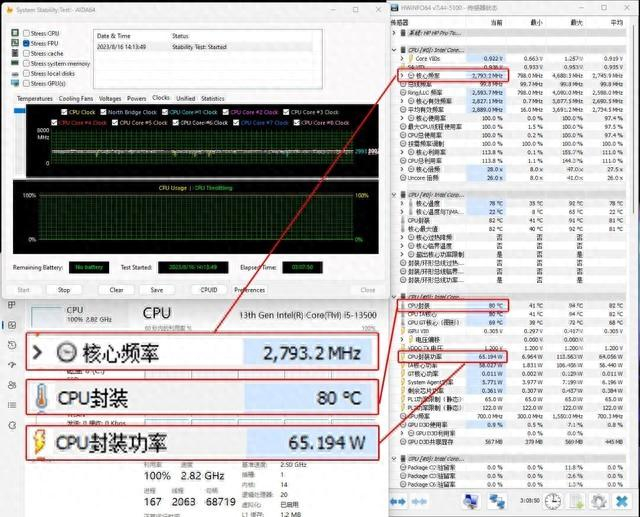Click Uncore 倍频 sensor row
This screenshot has width=640, height=517.
[512, 178]
